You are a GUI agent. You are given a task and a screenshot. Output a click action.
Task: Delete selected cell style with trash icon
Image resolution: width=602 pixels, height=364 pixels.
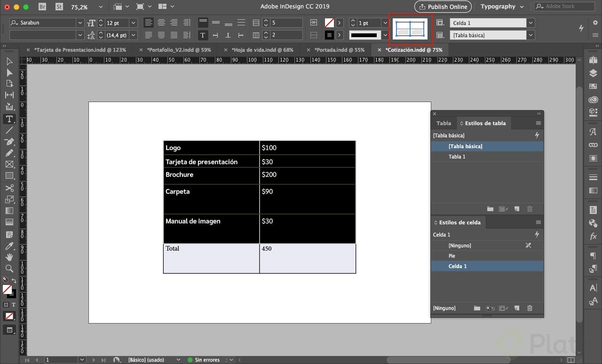coord(530,308)
